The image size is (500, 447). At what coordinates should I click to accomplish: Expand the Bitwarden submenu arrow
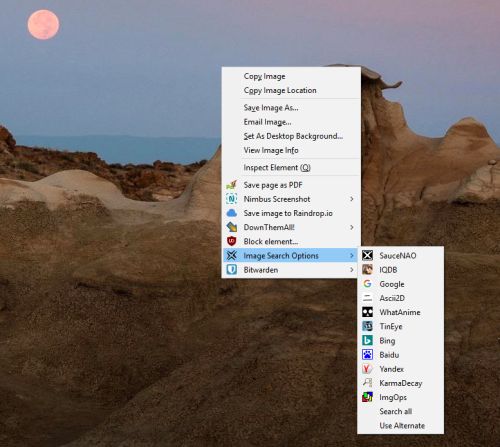352,270
